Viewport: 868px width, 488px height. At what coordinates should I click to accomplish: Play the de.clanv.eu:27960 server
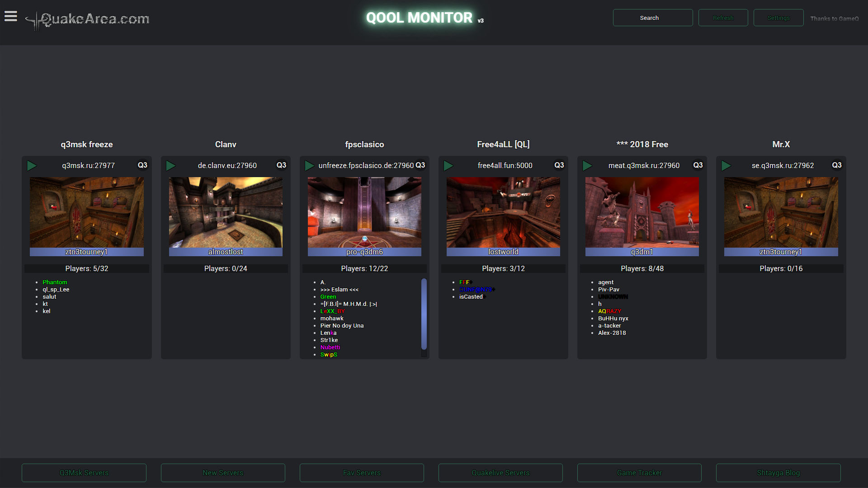(x=170, y=166)
